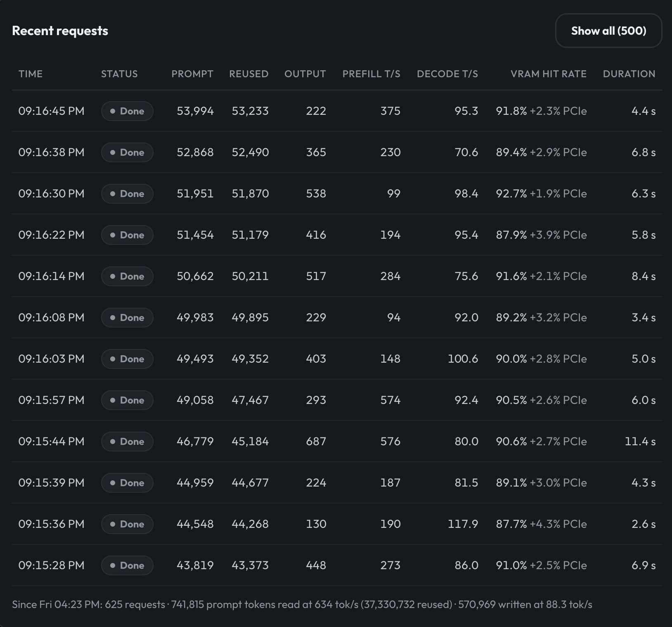
Task: Click the prompt value 53,994
Action: tap(195, 111)
